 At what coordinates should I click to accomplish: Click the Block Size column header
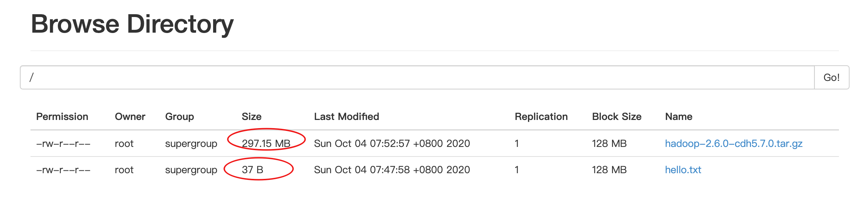click(x=617, y=116)
